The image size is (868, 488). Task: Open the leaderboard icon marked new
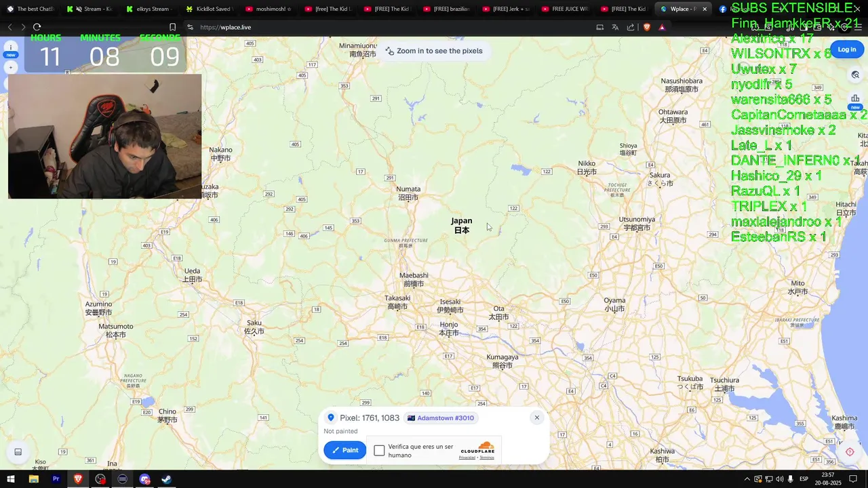pos(855,100)
